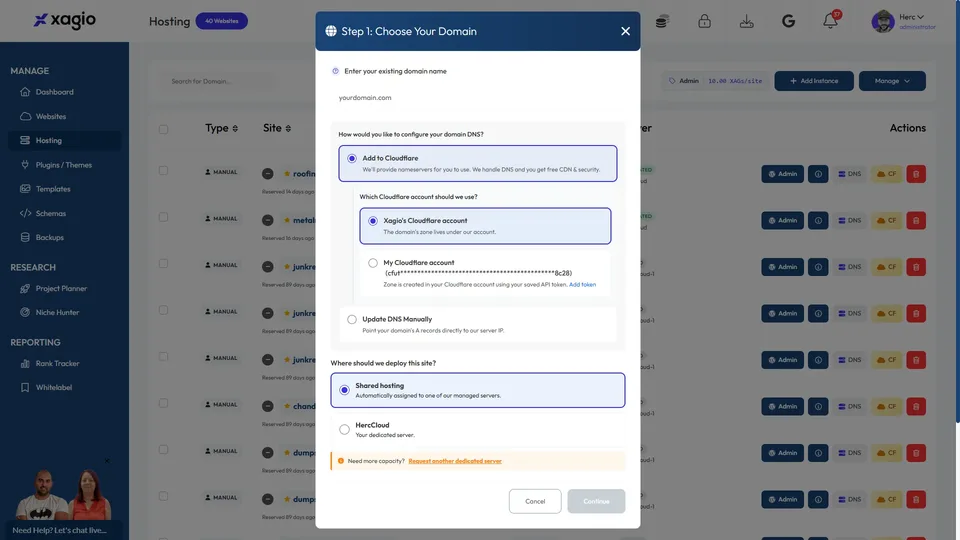This screenshot has width=960, height=540.
Task: Toggle the select-all checkbox in table header
Action: coord(163,129)
